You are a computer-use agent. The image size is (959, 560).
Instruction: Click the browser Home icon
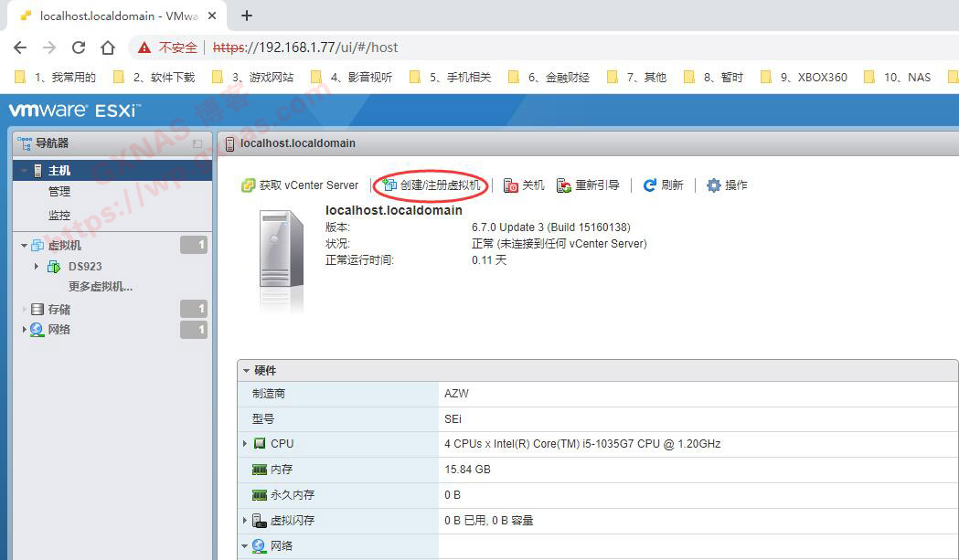click(x=108, y=48)
